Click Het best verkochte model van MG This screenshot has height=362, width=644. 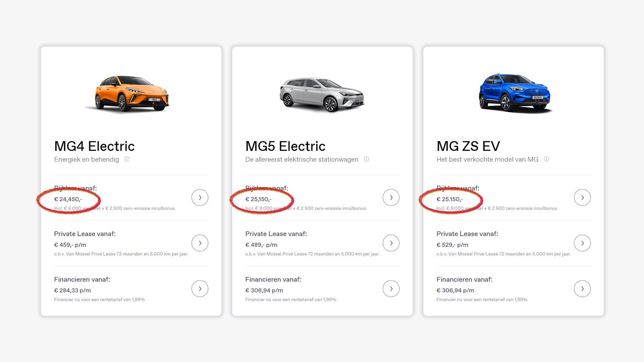[x=487, y=159]
